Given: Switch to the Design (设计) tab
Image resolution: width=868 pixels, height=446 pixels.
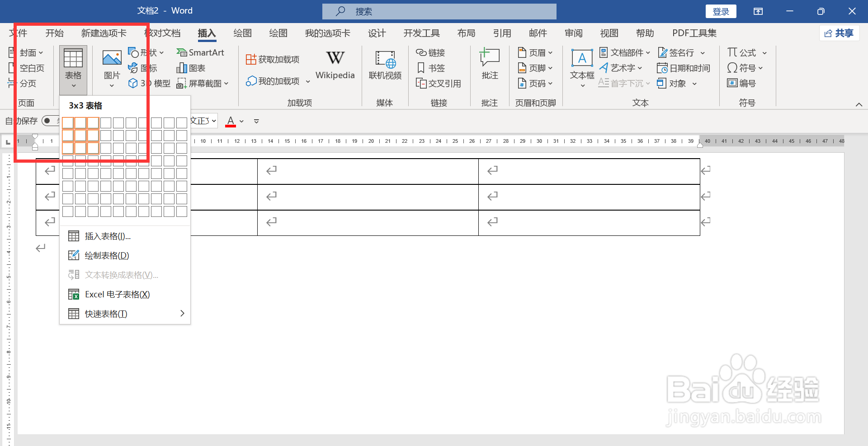Looking at the screenshot, I should click(377, 33).
